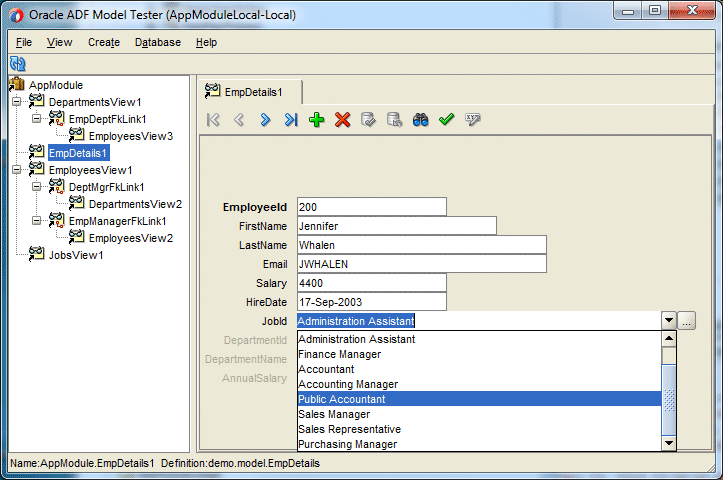This screenshot has height=480, width=723.
Task: Go to previous record arrow icon
Action: point(239,120)
